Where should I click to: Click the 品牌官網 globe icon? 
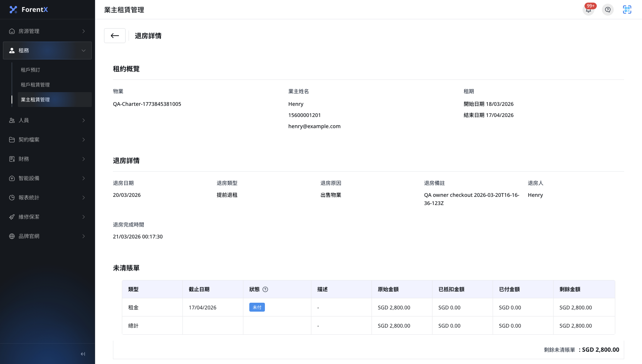coord(12,236)
